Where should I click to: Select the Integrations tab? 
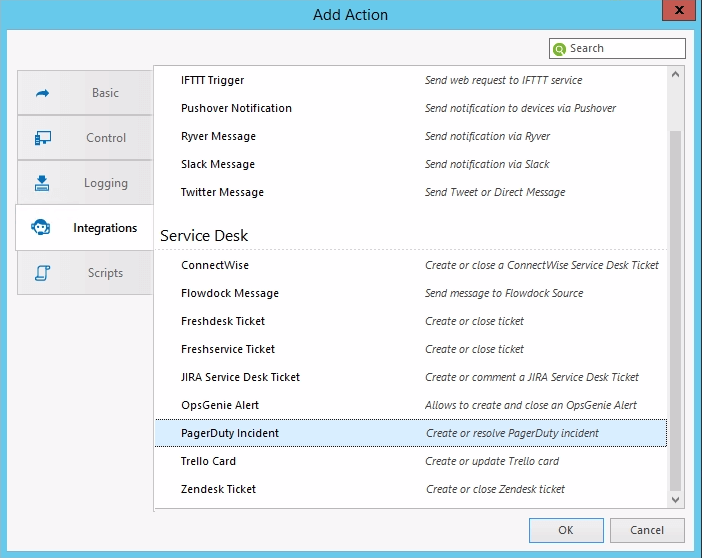pos(85,227)
